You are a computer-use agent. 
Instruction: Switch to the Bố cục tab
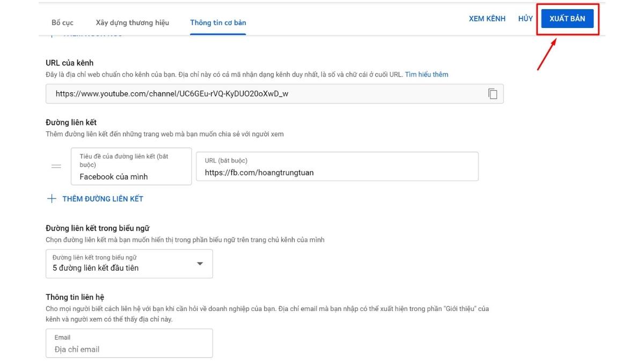(x=62, y=23)
